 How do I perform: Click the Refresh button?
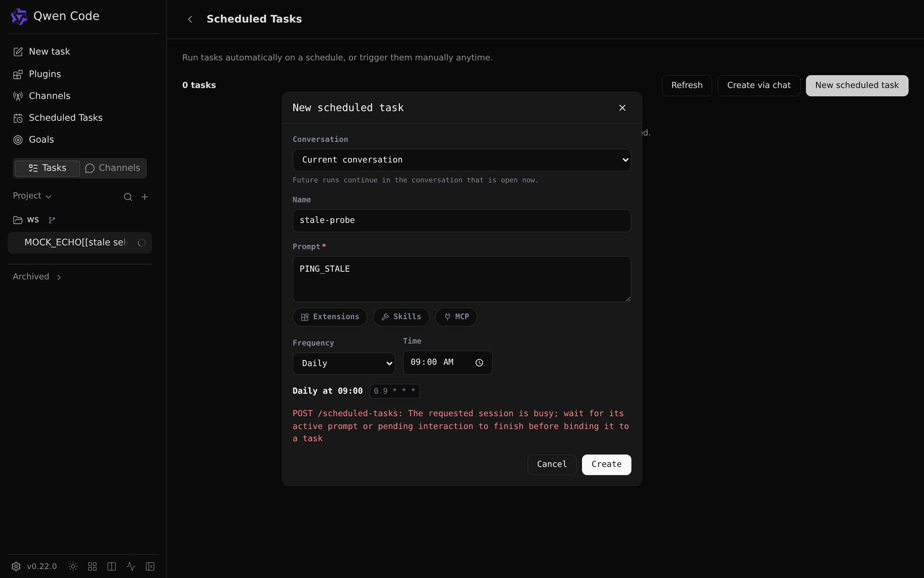click(687, 85)
